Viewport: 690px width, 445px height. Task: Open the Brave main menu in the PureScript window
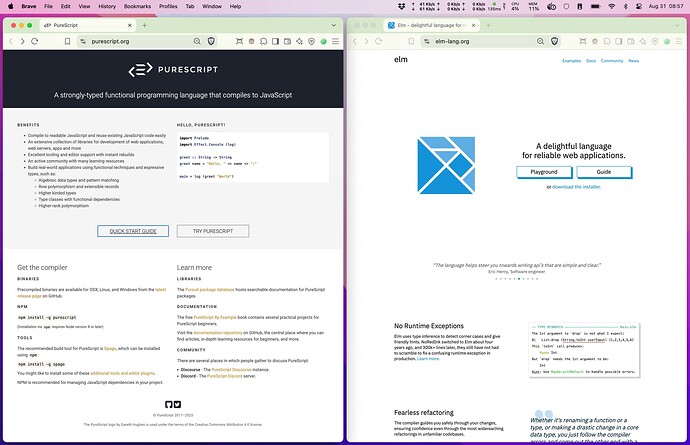(x=335, y=41)
